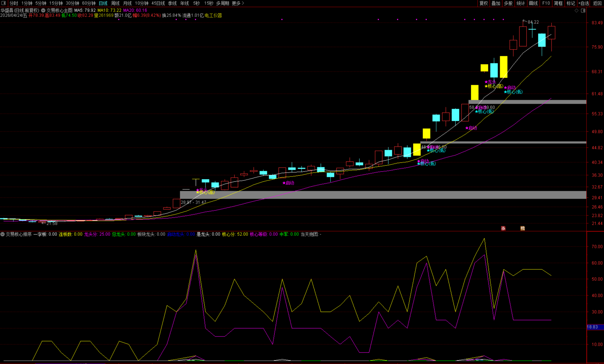This screenshot has width=604, height=364.
Task: Toggle the left sidebar panel icon
Action: point(4,3)
